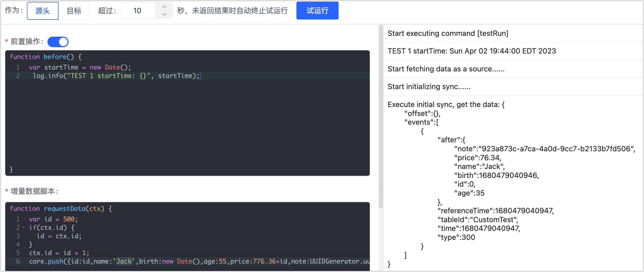The width and height of the screenshot is (644, 272).
Task: Select the 'Start executing command [testRun]' log entry
Action: pyautogui.click(x=448, y=33)
